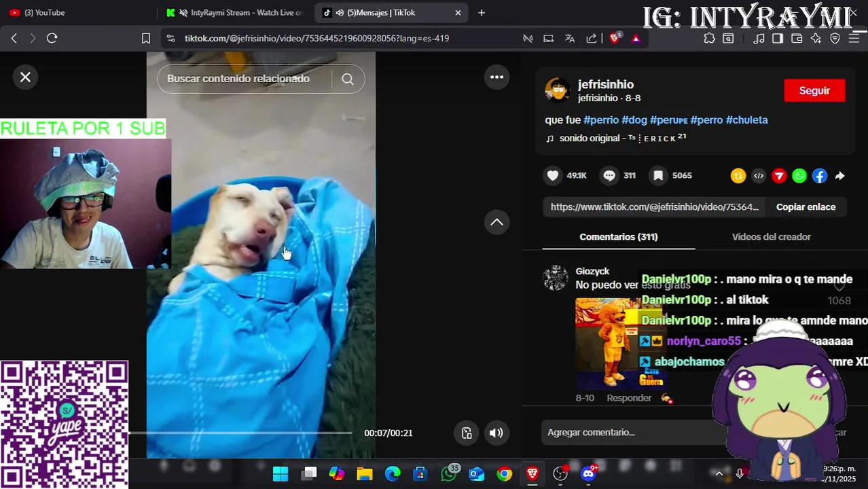Open Brave Shields lion icon
The image size is (868, 489).
pos(615,39)
